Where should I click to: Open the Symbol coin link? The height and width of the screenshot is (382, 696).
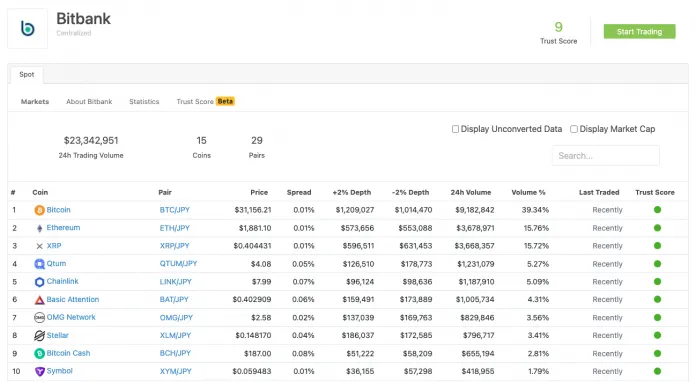coord(59,371)
